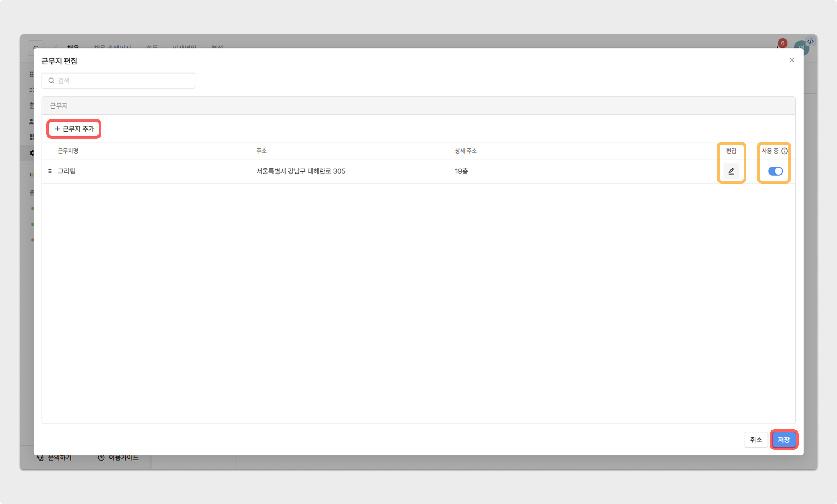Open the notification badge showing 6
837x504 pixels.
(x=782, y=43)
